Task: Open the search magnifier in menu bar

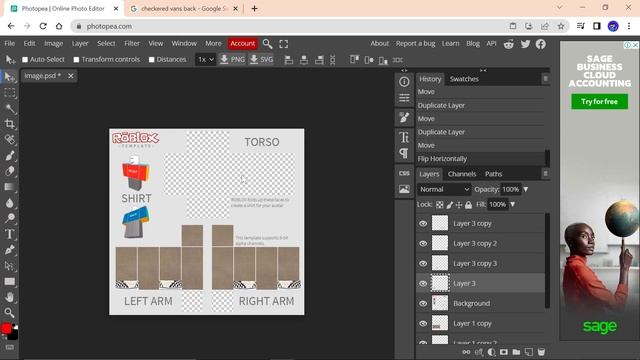Action: click(267, 44)
